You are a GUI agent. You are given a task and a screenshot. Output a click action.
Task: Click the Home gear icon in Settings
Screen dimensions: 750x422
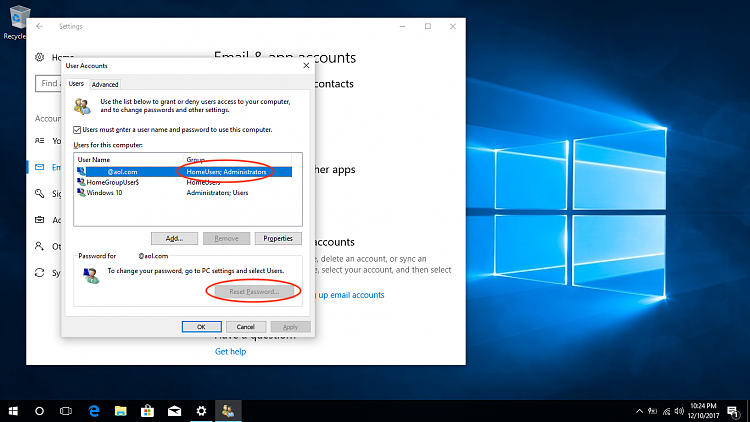(40, 57)
